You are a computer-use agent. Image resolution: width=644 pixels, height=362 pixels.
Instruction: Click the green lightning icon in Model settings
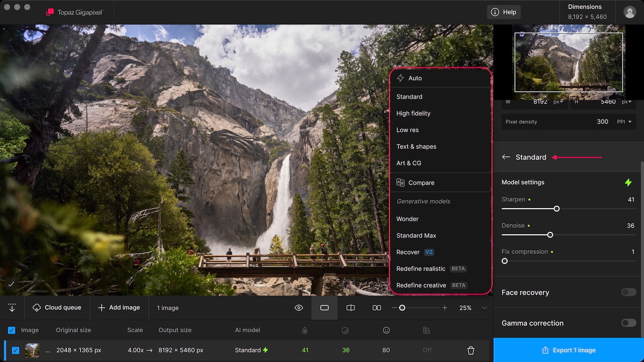click(628, 183)
